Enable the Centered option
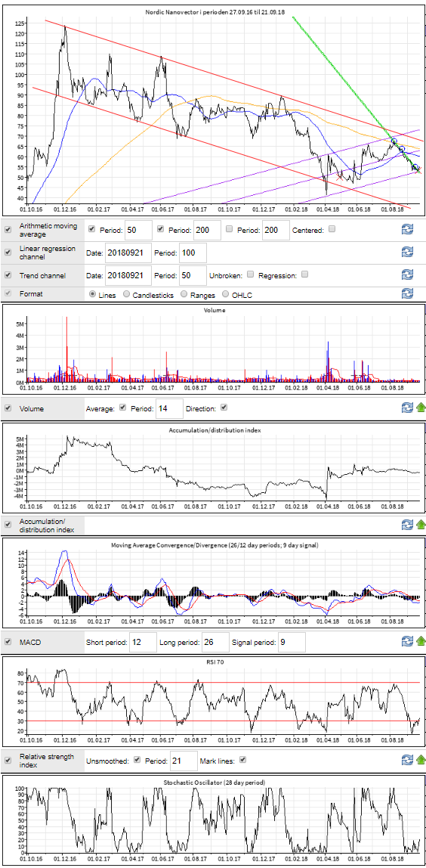 [x=332, y=228]
